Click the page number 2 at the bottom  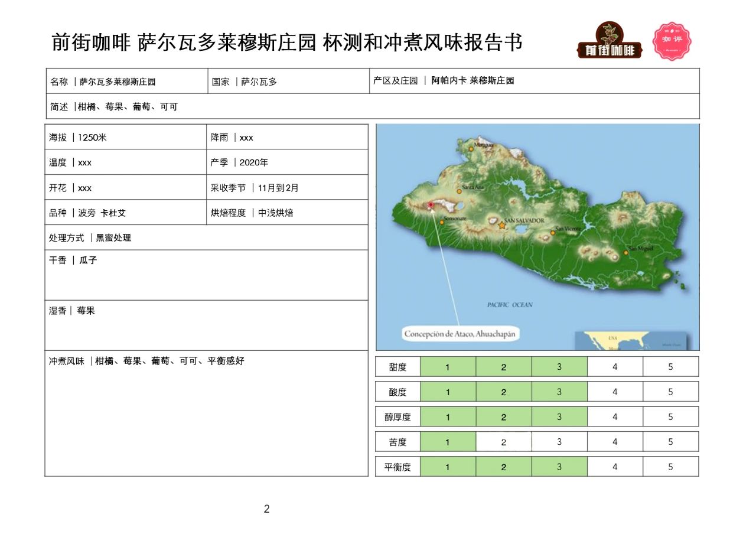tap(266, 509)
